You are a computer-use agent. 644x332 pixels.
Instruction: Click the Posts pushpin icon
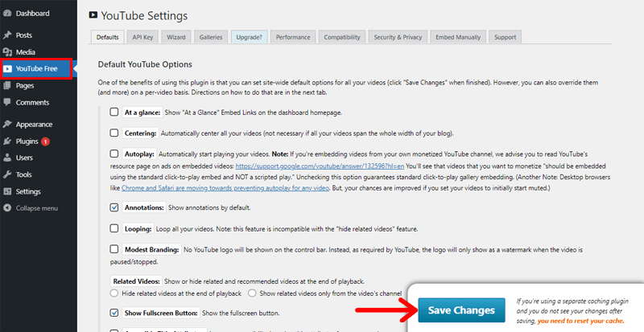click(x=7, y=35)
